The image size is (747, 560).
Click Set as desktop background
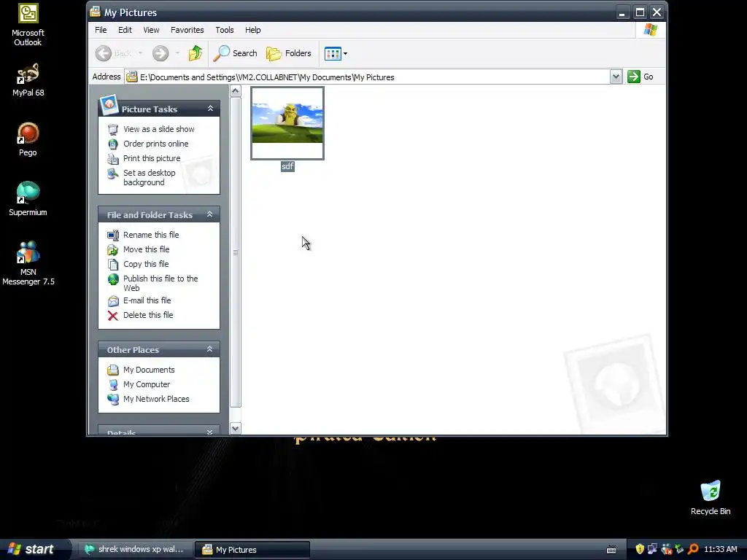[x=149, y=178]
